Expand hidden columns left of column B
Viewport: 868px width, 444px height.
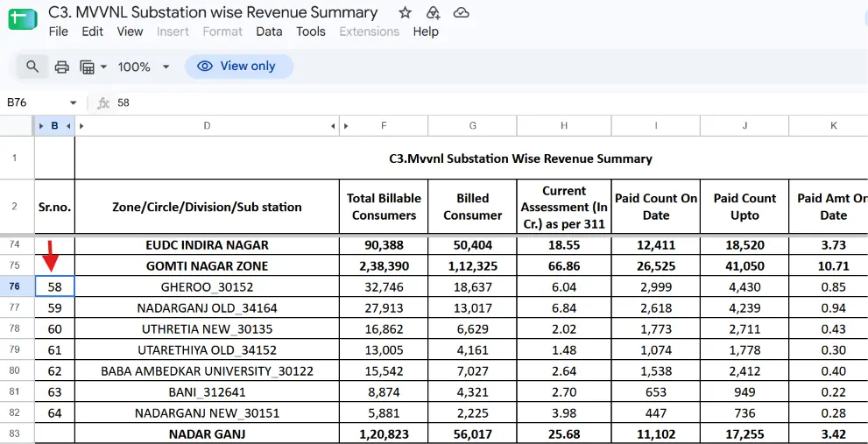click(41, 126)
